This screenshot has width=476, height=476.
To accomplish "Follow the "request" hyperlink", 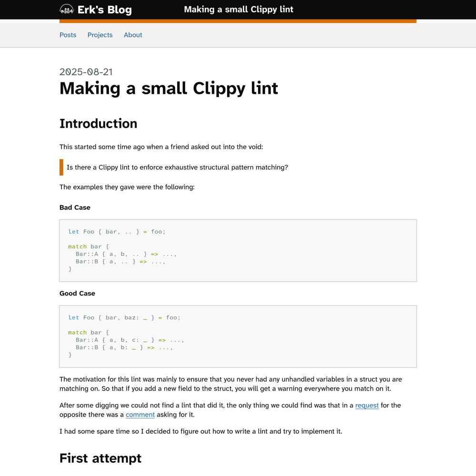I will 367,406.
